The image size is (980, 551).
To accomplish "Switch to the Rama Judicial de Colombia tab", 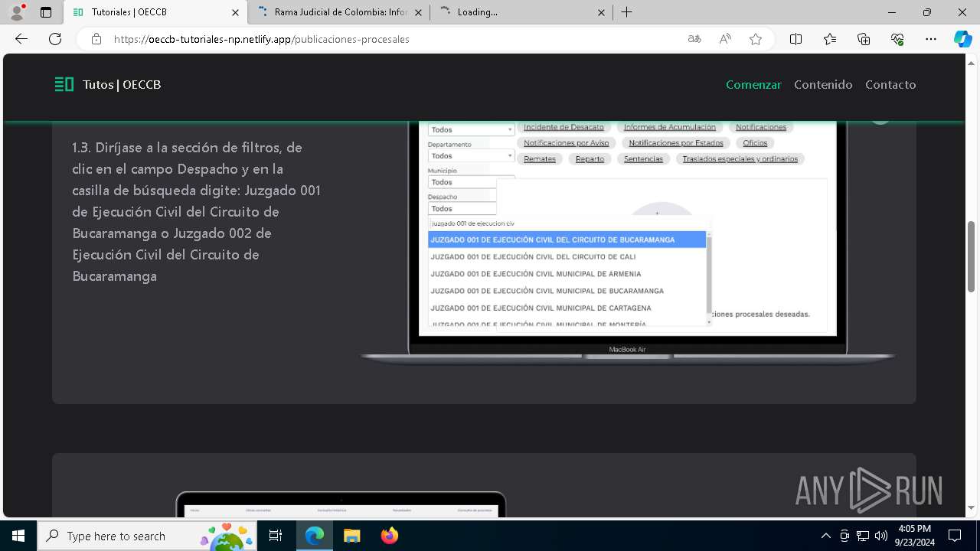I will pyautogui.click(x=339, y=12).
